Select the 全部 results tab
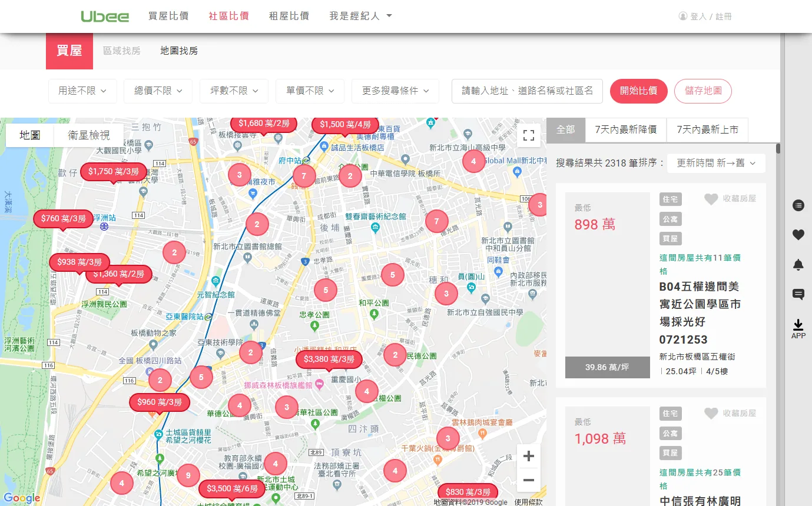Viewport: 812px width, 506px height. coord(566,129)
